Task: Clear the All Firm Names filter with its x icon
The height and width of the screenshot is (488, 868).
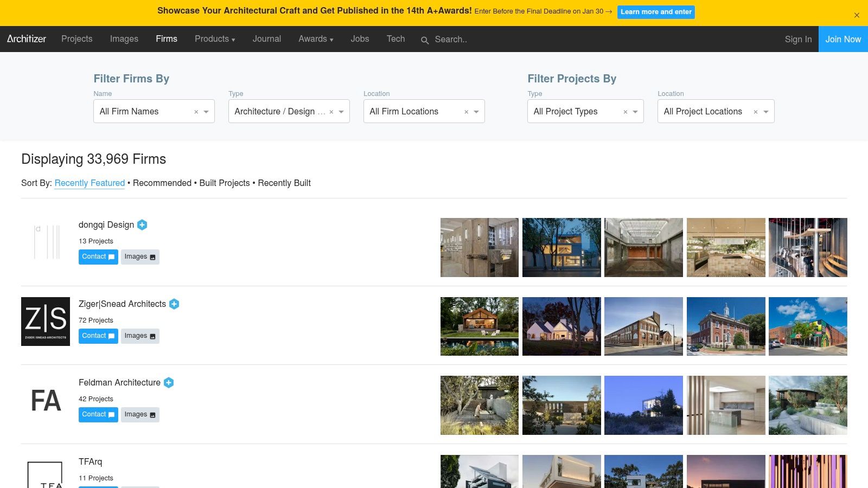Action: [x=196, y=112]
